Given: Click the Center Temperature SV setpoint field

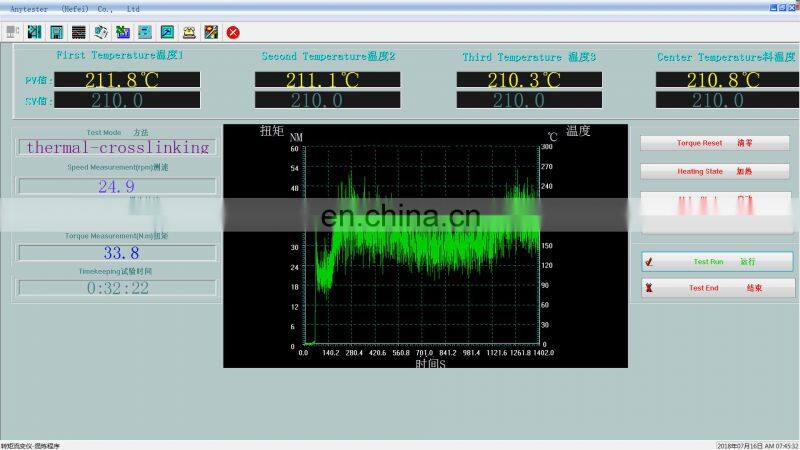Looking at the screenshot, I should (x=727, y=100).
